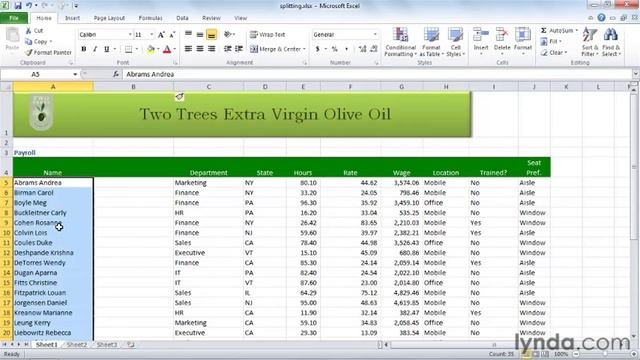Click the AutoSum button
This screenshot has height=360, width=640.
point(557,31)
